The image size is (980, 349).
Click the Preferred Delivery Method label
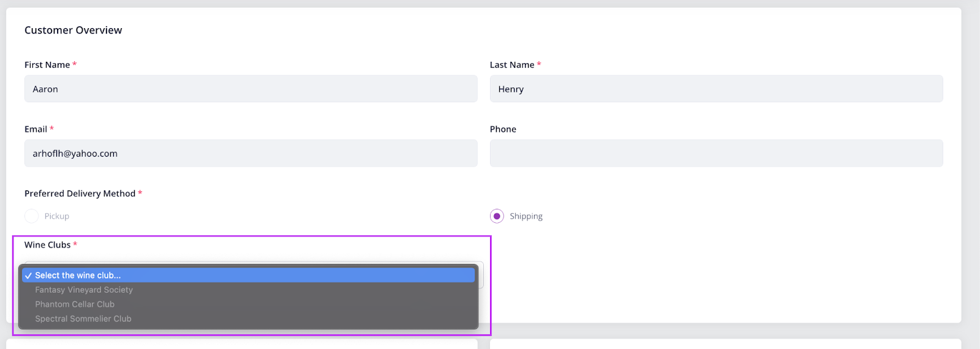(x=80, y=193)
